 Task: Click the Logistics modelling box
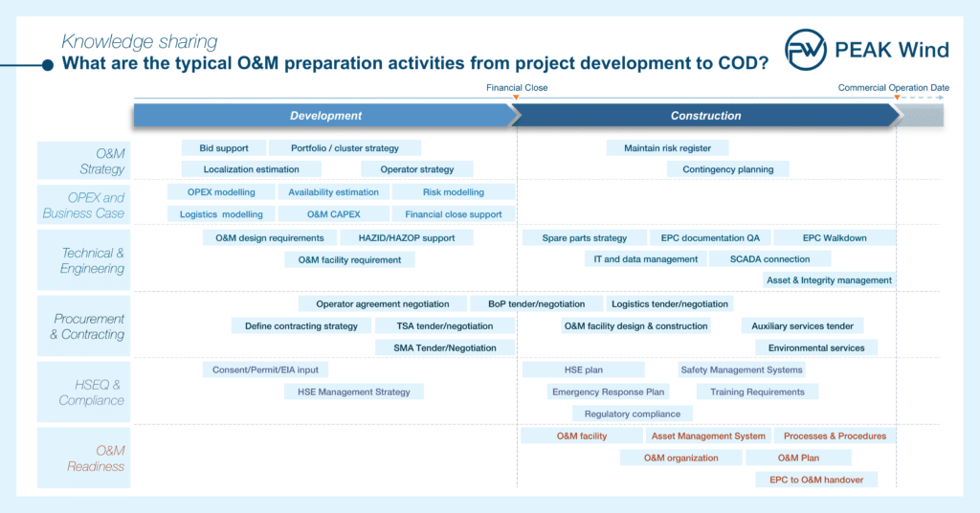pos(221,213)
